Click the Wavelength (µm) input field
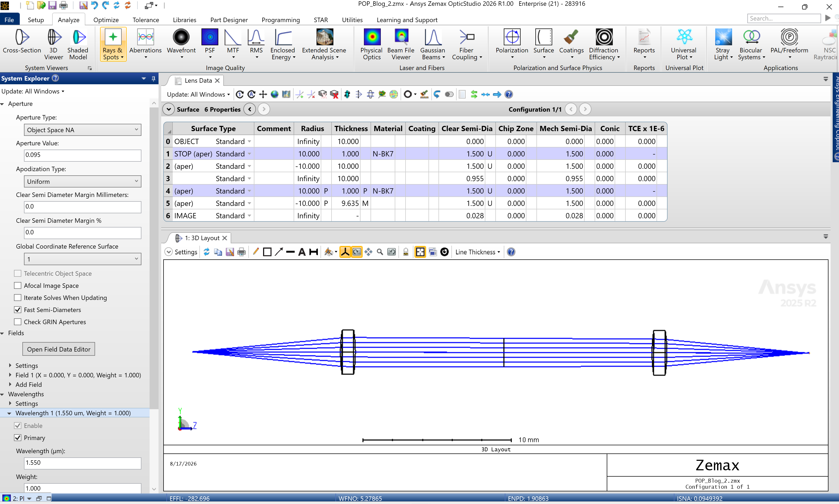This screenshot has height=504, width=839. tap(82, 463)
